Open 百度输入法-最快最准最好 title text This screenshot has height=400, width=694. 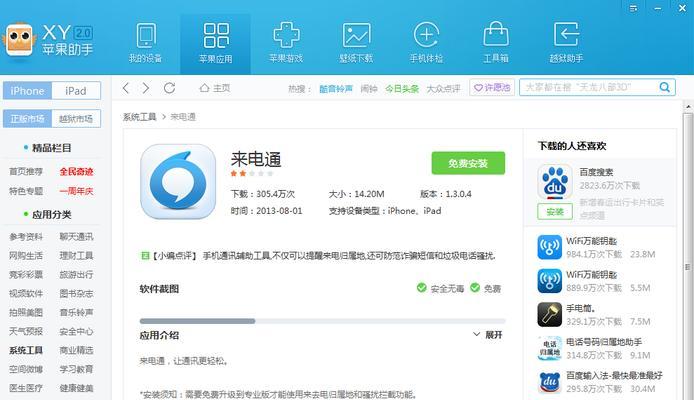[x=614, y=375]
